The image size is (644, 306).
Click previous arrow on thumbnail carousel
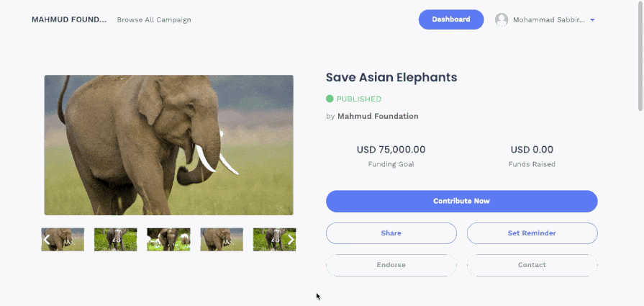coord(47,240)
